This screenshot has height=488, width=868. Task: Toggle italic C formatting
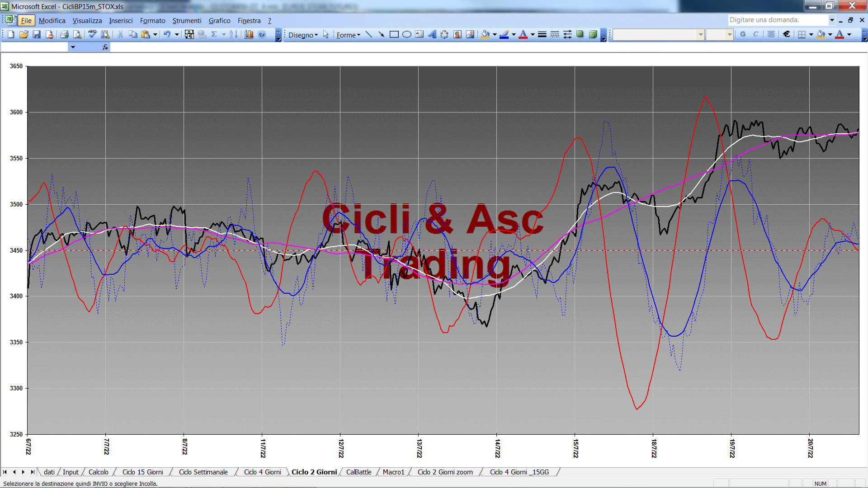click(755, 34)
